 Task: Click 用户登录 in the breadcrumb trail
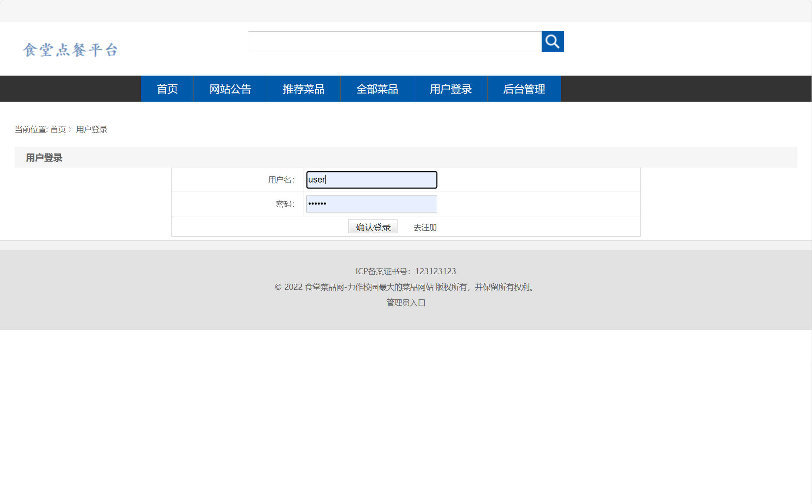[x=91, y=129]
